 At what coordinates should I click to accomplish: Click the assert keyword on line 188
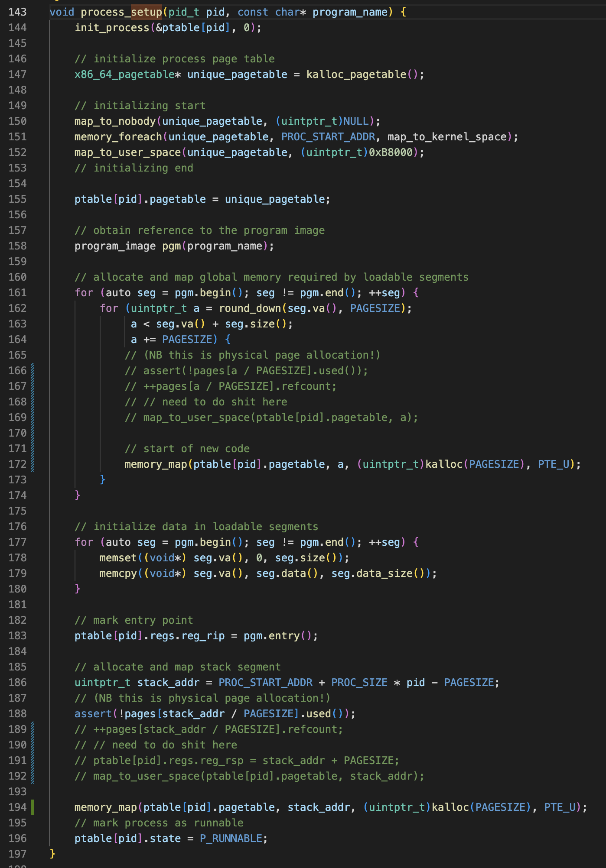point(93,714)
